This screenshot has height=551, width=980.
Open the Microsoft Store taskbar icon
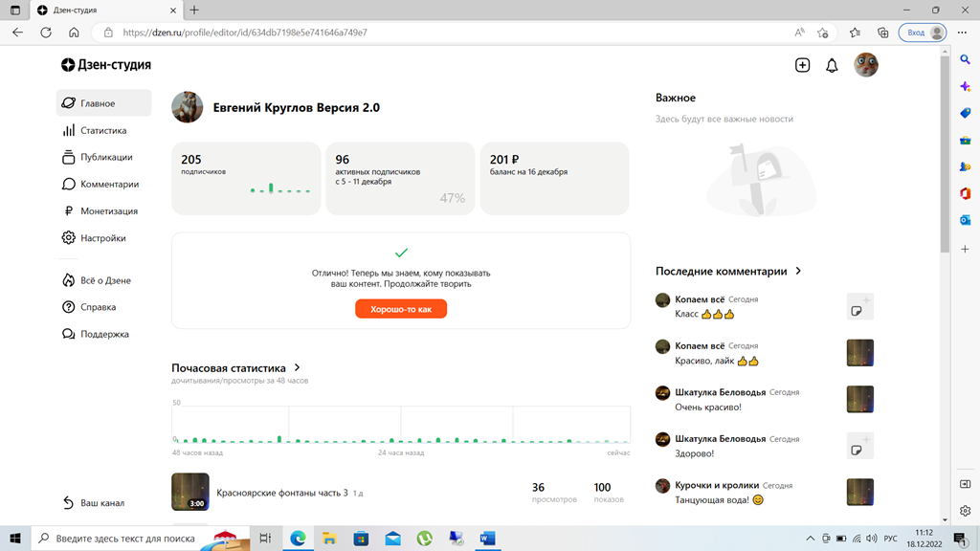361,538
